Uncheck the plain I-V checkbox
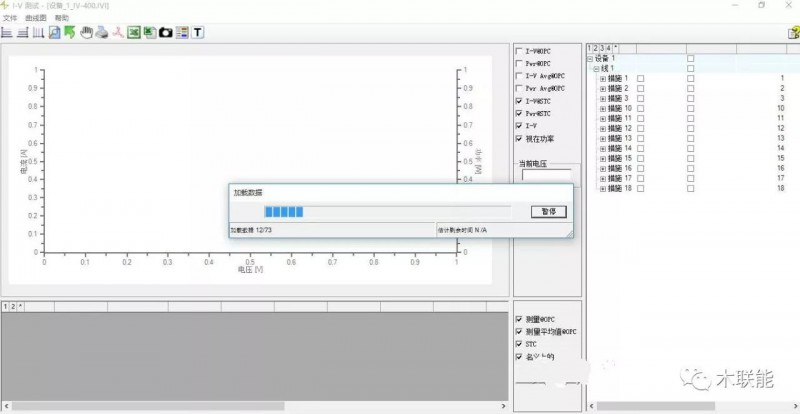 click(519, 126)
